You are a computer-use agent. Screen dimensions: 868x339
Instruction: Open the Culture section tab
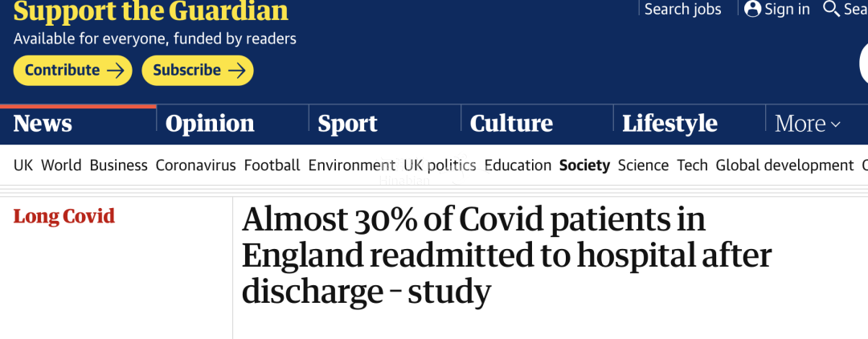click(x=511, y=124)
